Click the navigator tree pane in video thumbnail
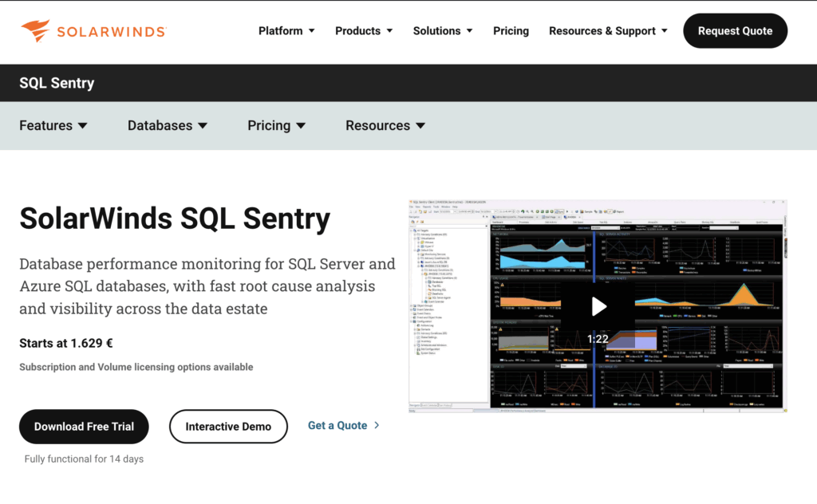 coord(448,311)
